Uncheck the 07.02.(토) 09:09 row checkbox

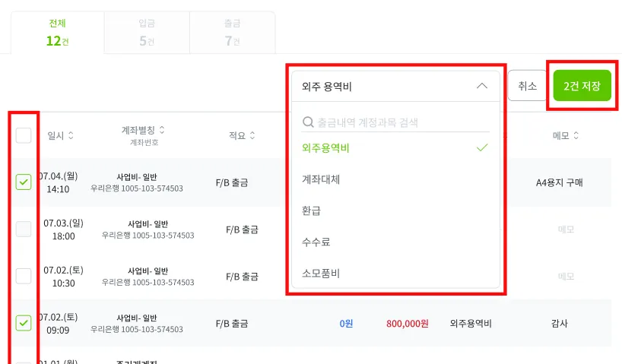tap(24, 323)
